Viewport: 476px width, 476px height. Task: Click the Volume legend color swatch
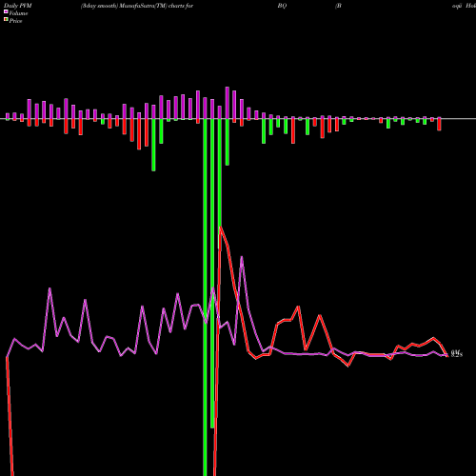6,12
